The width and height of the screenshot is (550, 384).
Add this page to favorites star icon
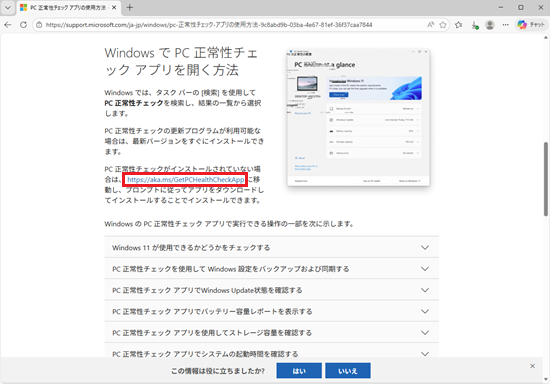click(x=443, y=25)
